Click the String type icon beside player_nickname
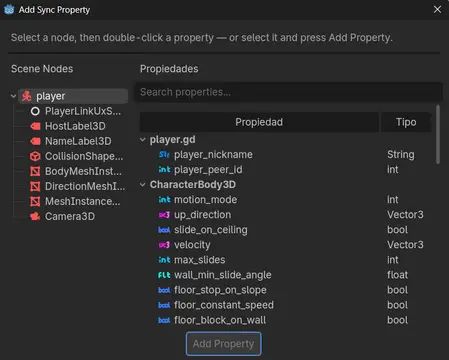The width and height of the screenshot is (449, 360). (x=164, y=155)
